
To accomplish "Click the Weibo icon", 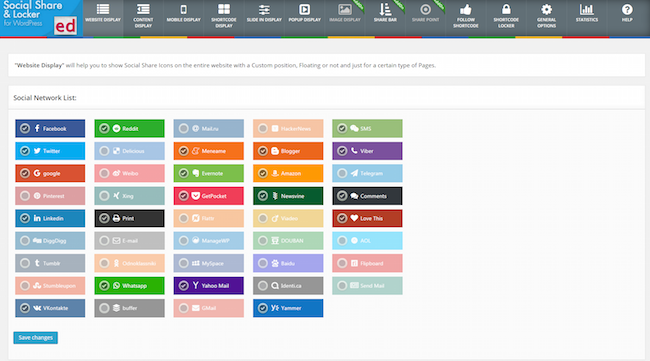I will click(x=116, y=173).
